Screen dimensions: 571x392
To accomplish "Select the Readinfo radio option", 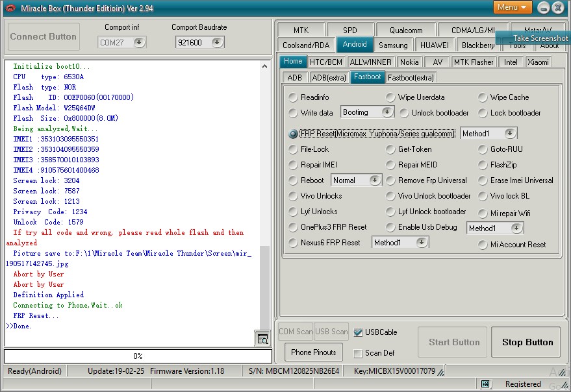I will point(309,97).
